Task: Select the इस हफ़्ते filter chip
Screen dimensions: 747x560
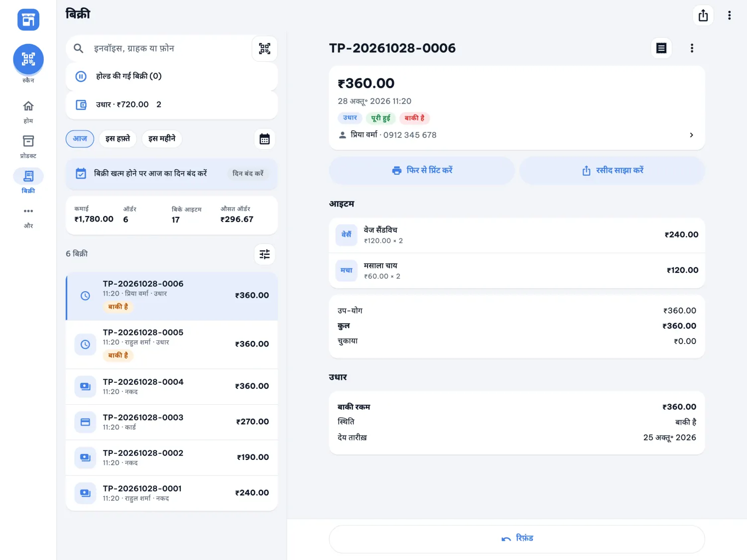Action: tap(118, 138)
